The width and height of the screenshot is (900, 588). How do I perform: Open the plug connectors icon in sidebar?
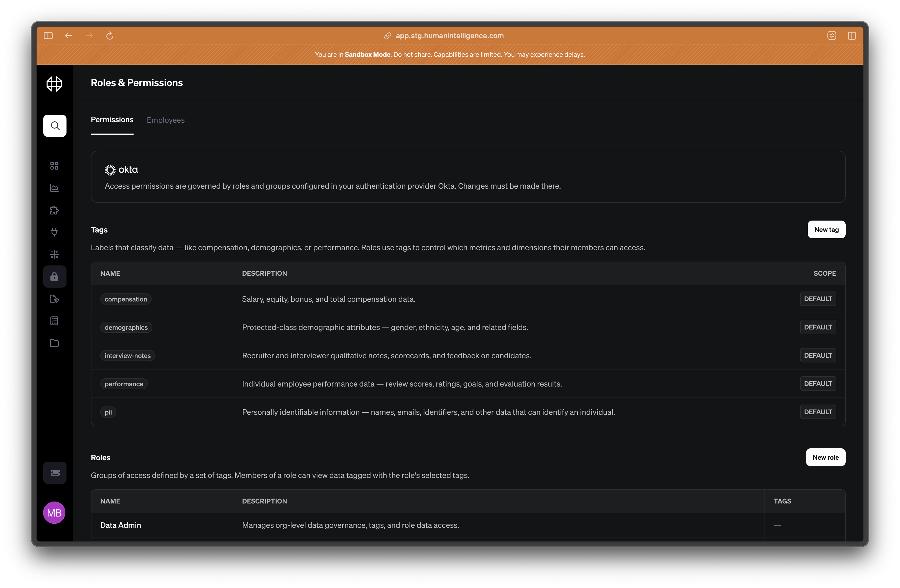(x=55, y=232)
